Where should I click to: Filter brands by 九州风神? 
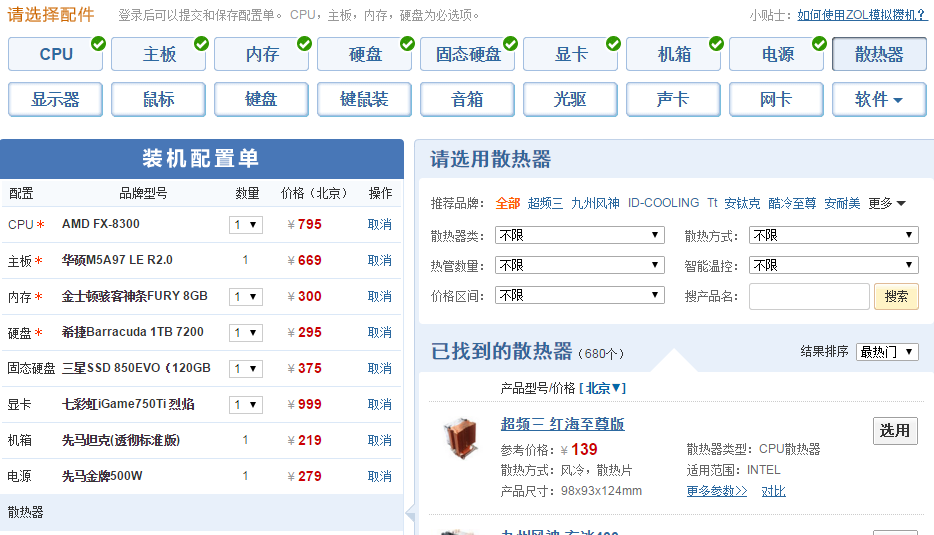pos(595,204)
